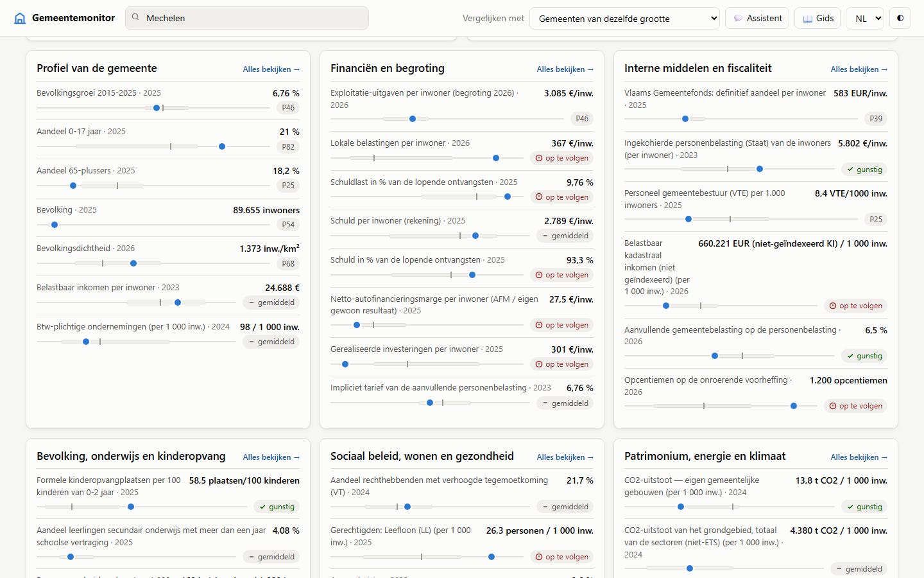
Task: Open 'Alles bekijken' for Interne middelen en fiscaliteit
Action: point(859,69)
